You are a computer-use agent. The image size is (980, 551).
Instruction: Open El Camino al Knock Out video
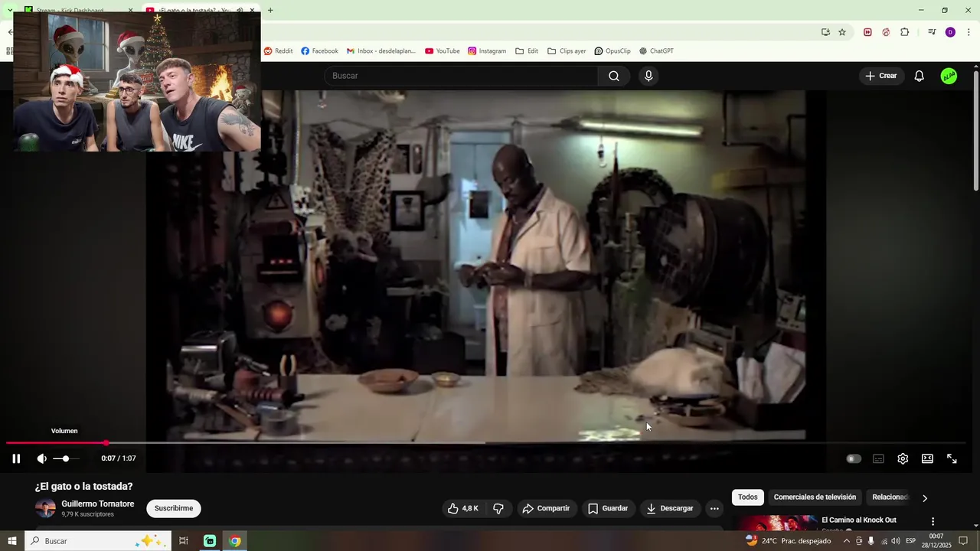(859, 520)
